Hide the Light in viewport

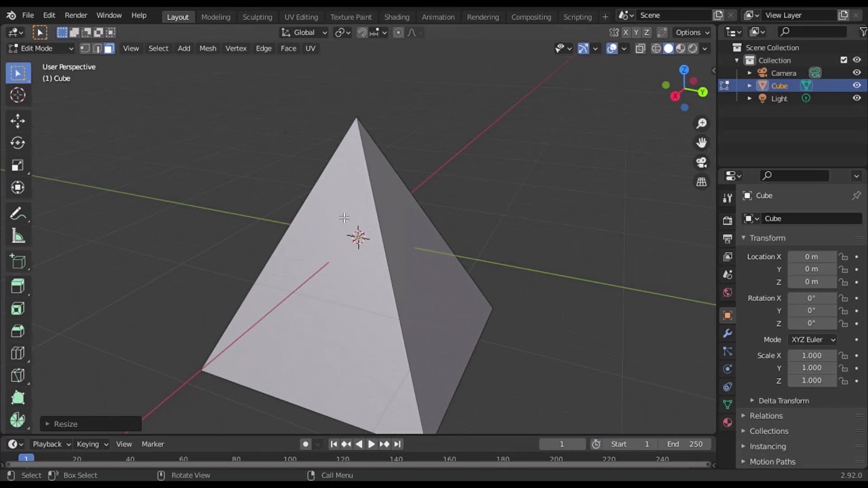(x=856, y=98)
